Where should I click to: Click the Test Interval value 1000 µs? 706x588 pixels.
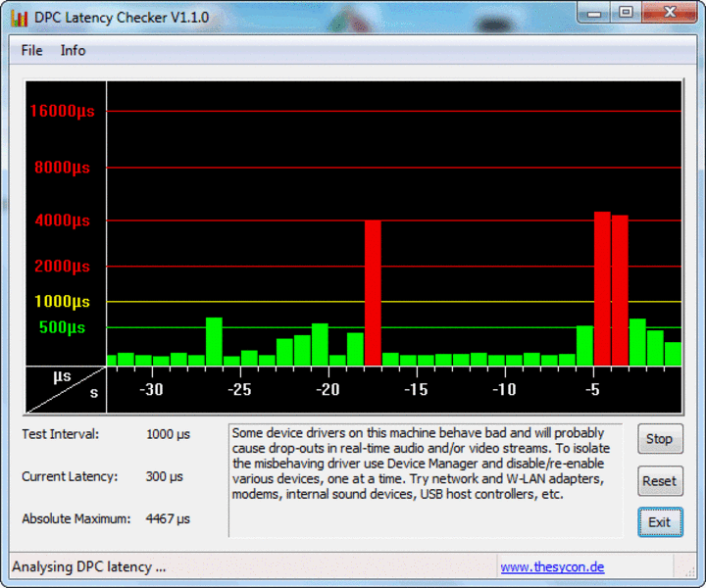168,434
